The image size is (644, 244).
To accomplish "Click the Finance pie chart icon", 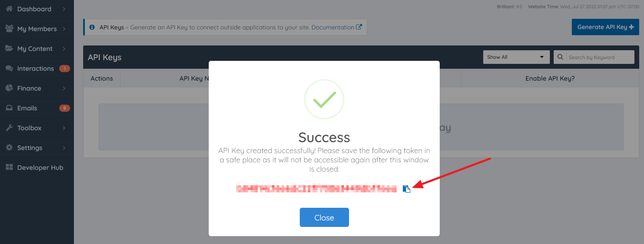I will click(9, 88).
